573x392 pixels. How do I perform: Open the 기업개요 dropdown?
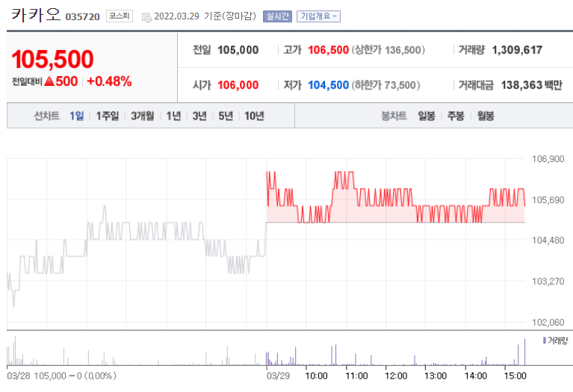(318, 16)
